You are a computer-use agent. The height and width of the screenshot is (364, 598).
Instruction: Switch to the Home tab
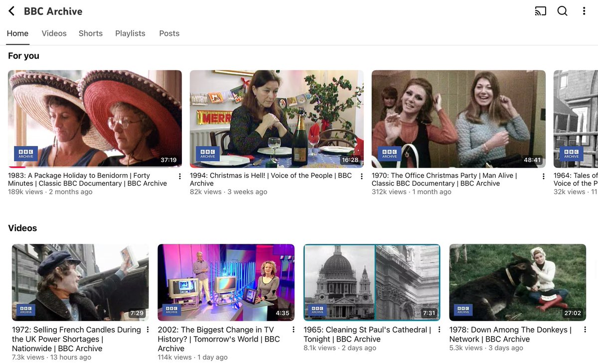(17, 33)
